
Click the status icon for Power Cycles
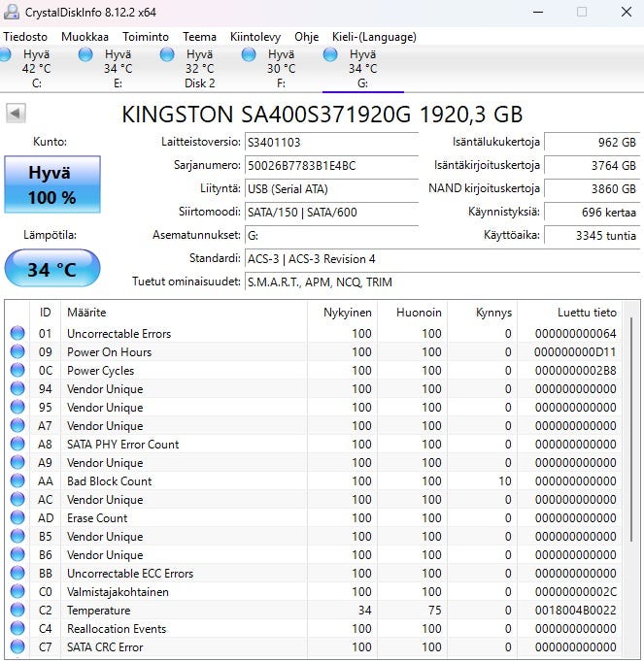(x=17, y=370)
